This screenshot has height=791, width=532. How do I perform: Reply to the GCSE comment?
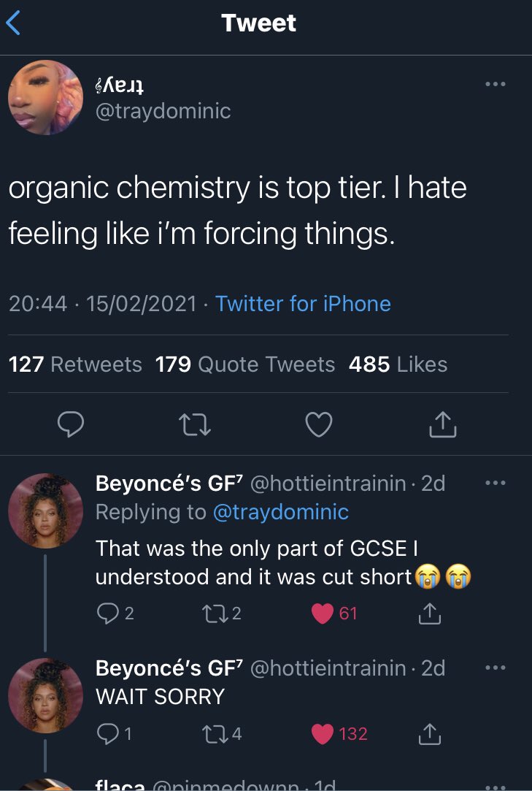pos(106,614)
